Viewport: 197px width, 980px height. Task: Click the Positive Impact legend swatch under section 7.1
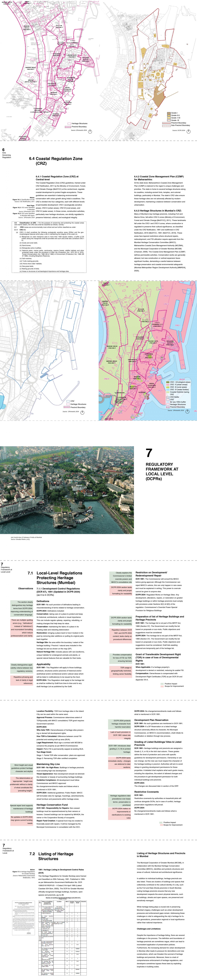162,684
